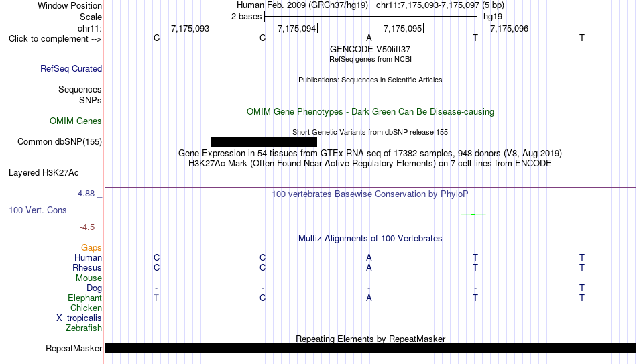Click the 'Click to complement -->' label
This screenshot has height=364, width=637.
coord(55,39)
